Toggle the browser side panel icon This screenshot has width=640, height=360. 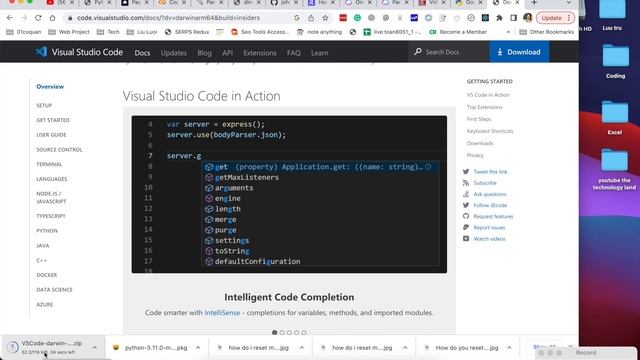pos(513,18)
